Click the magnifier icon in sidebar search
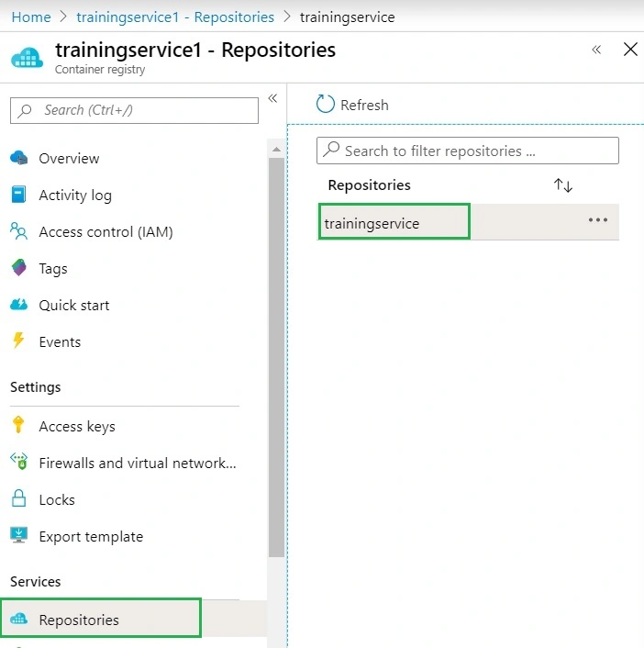The image size is (644, 648). pyautogui.click(x=25, y=110)
